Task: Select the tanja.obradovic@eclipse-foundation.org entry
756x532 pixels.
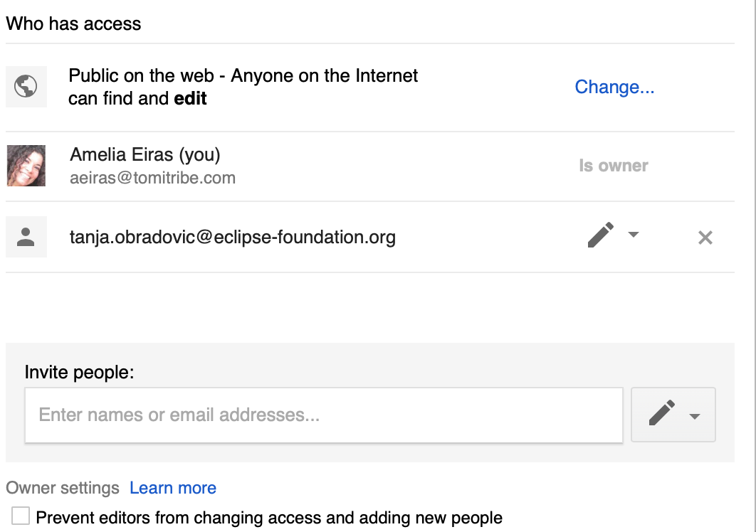Action: tap(369, 237)
